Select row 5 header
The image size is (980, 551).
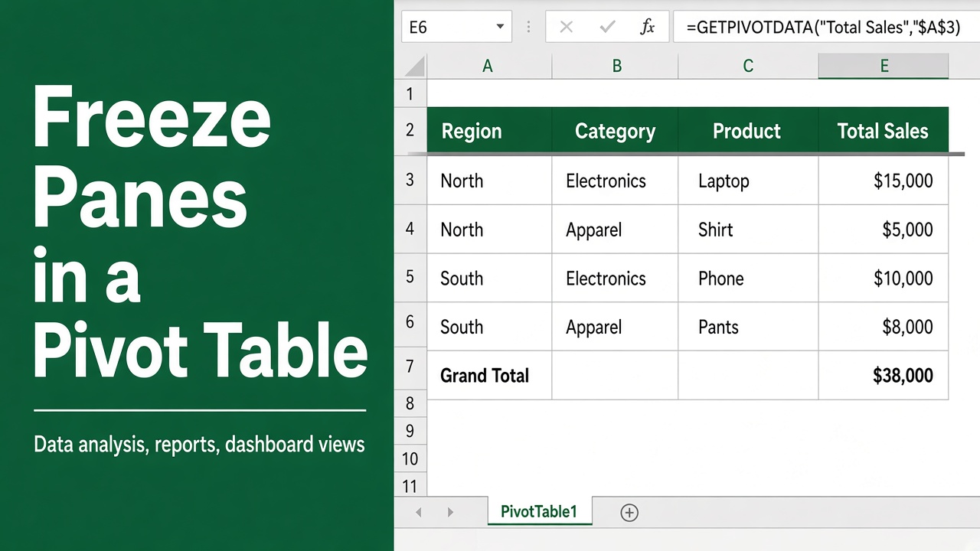point(410,277)
